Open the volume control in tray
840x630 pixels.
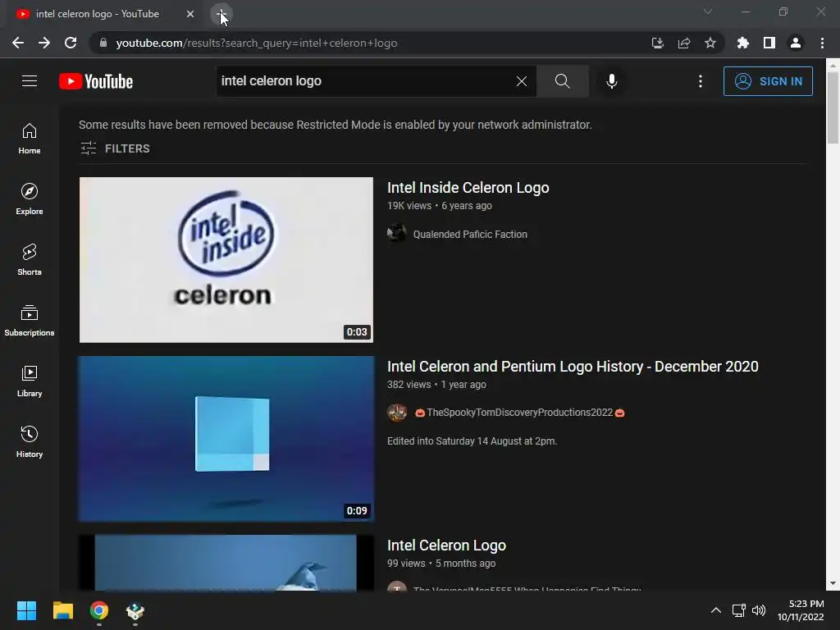(759, 610)
